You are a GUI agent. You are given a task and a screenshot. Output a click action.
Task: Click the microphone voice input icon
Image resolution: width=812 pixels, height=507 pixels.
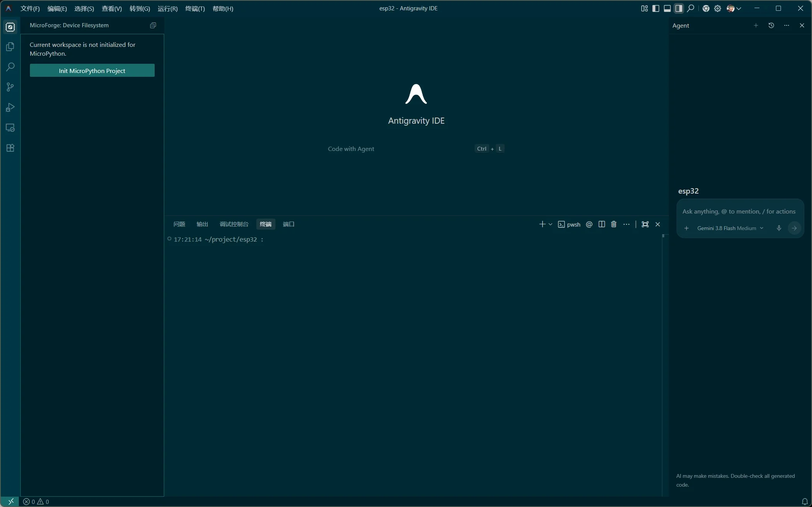pyautogui.click(x=779, y=228)
